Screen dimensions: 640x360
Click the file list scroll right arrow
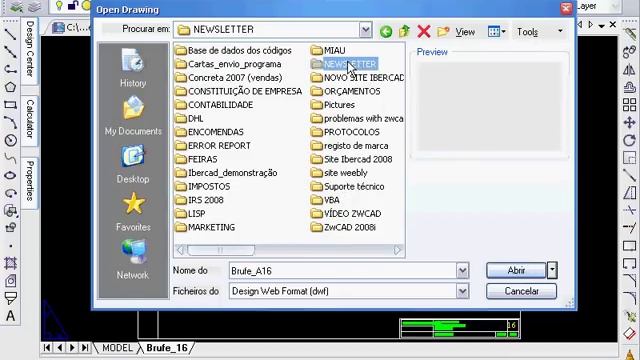pyautogui.click(x=397, y=250)
